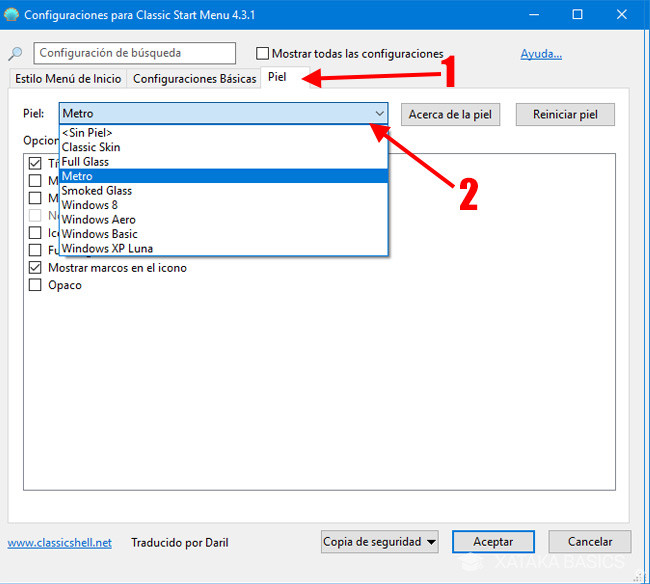Close the Classic Start Menu settings window
The height and width of the screenshot is (584, 650).
[x=621, y=15]
